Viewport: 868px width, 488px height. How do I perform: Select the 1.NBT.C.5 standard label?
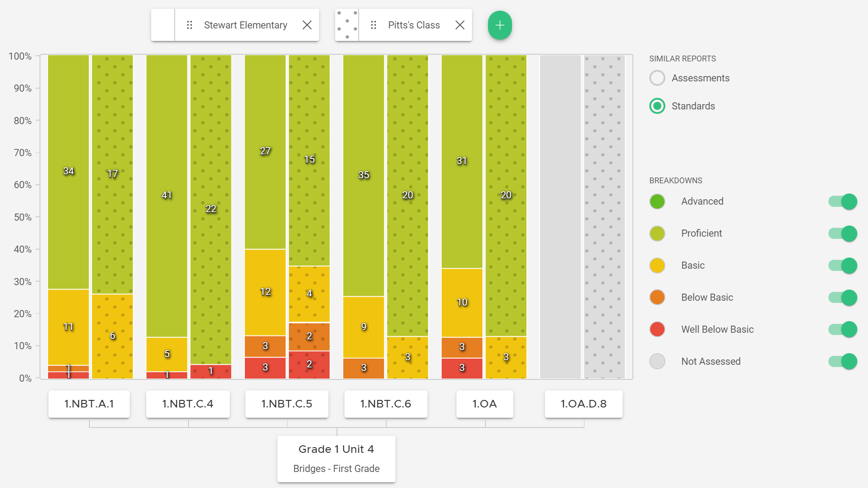287,404
